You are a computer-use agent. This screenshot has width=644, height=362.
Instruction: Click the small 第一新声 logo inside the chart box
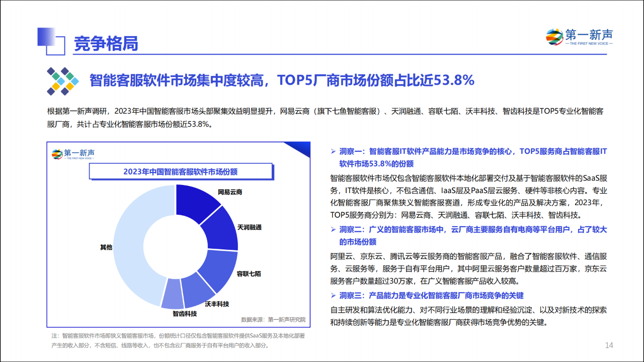click(73, 153)
